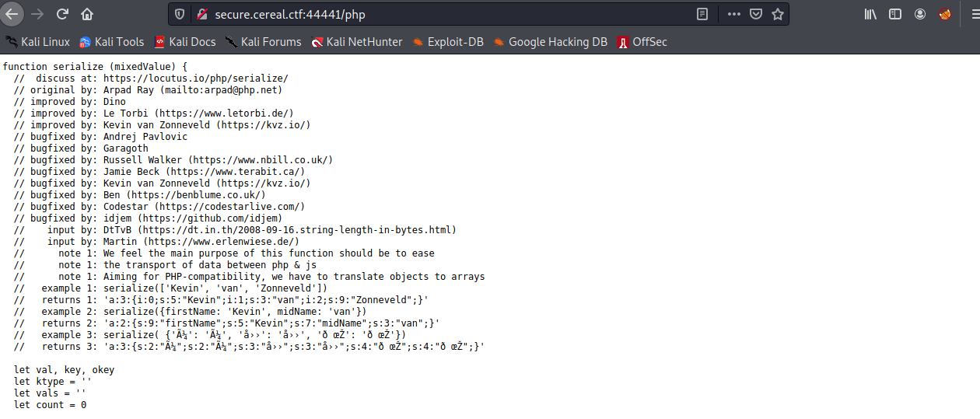This screenshot has height=419, width=980.
Task: Open the Library panel
Action: pos(870,14)
